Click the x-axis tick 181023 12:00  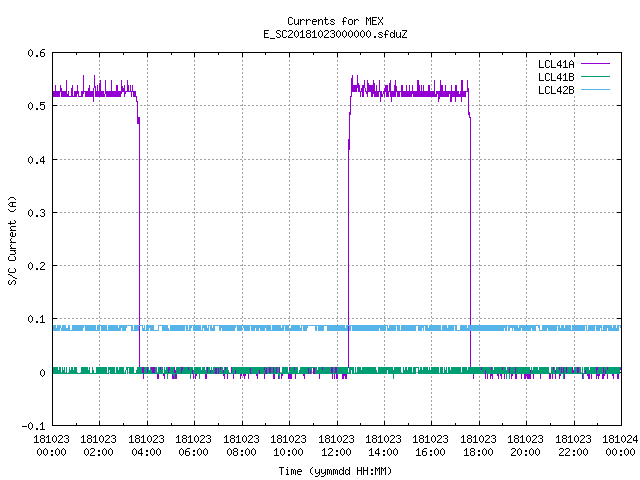point(336,445)
